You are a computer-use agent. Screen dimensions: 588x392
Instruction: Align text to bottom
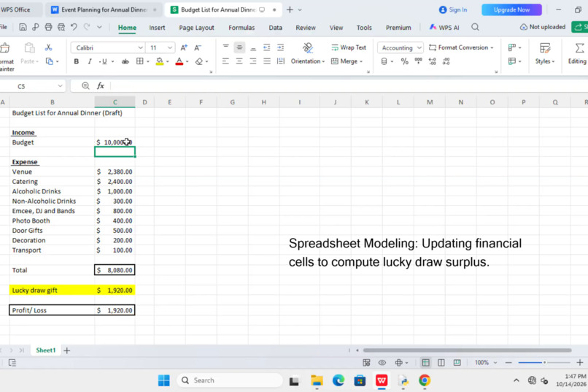coord(253,47)
